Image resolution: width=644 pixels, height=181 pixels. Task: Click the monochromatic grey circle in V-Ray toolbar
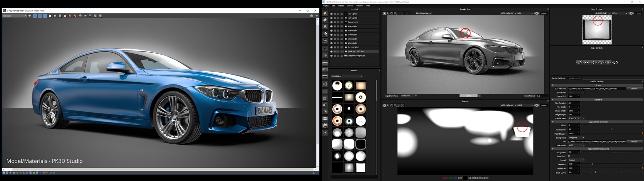[x=55, y=16]
